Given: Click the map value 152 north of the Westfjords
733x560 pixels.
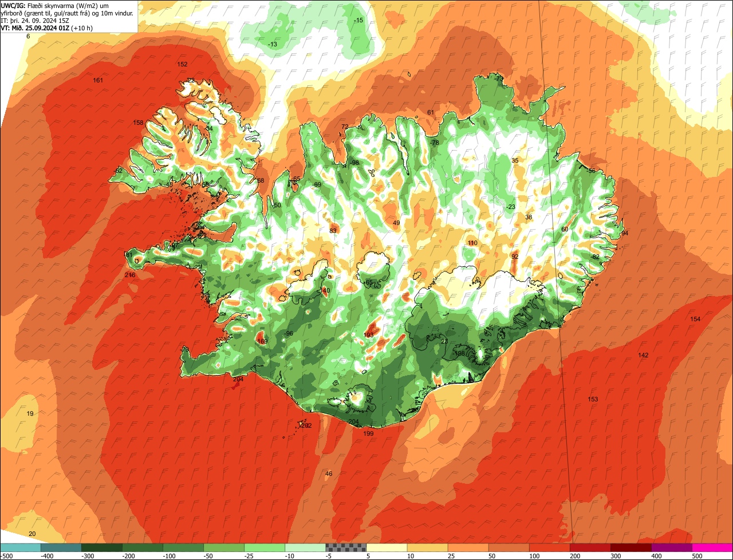Looking at the screenshot, I should pos(182,64).
